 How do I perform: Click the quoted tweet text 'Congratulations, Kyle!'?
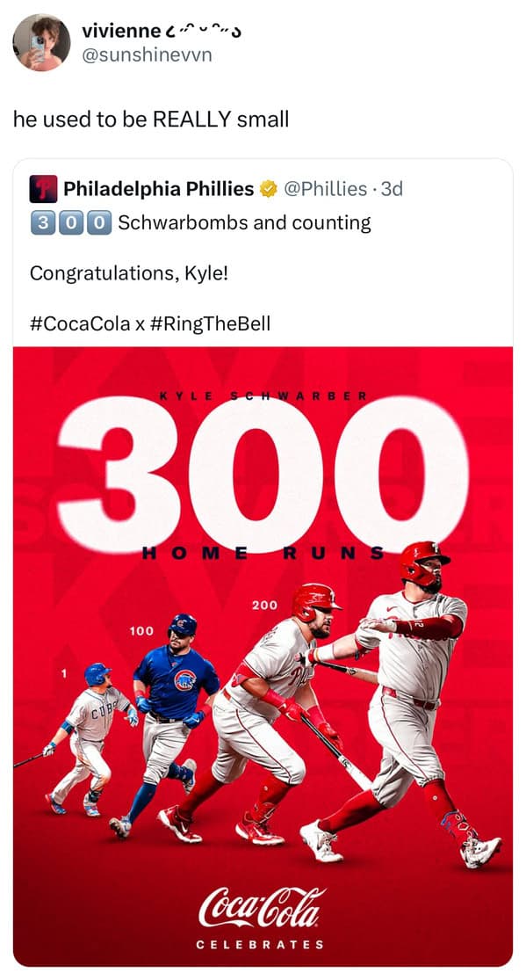point(129,273)
